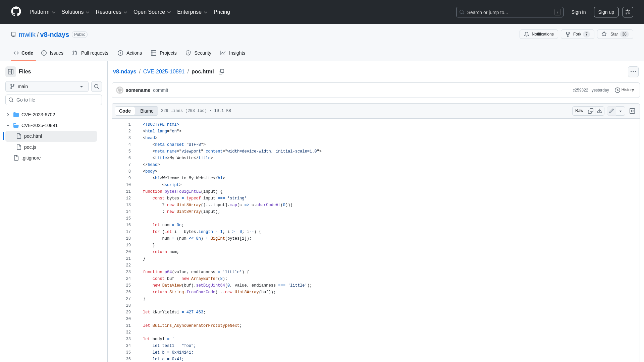The width and height of the screenshot is (644, 362).
Task: Open the mwlik profile link
Action: point(27,35)
